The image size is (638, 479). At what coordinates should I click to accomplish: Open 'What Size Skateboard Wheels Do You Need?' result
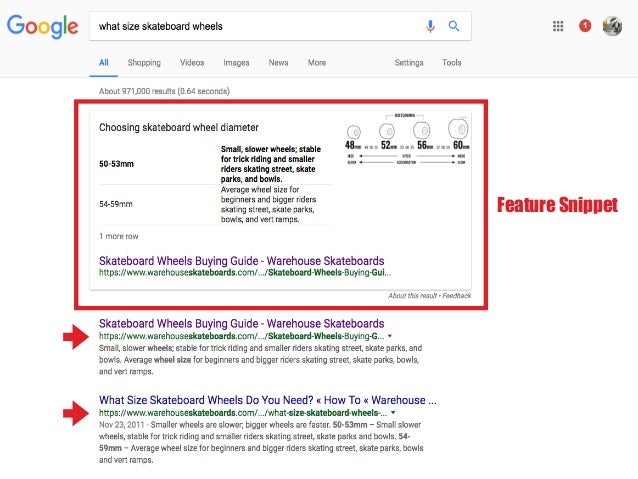tap(268, 400)
